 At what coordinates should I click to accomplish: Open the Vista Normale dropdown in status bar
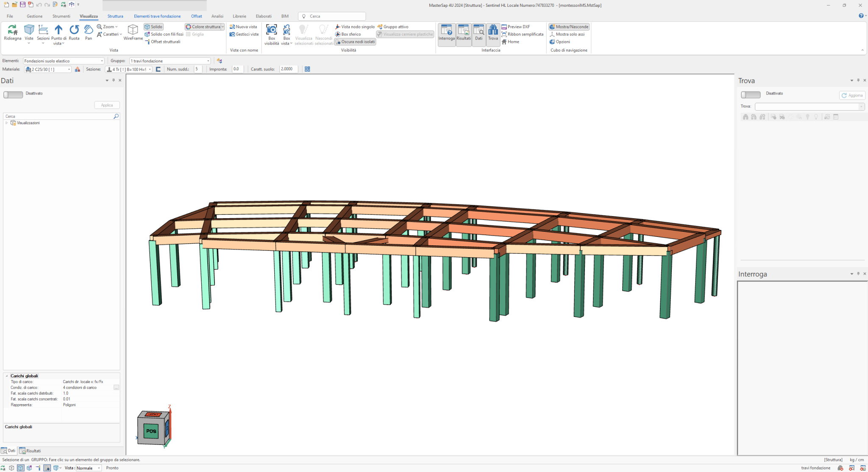(88, 468)
